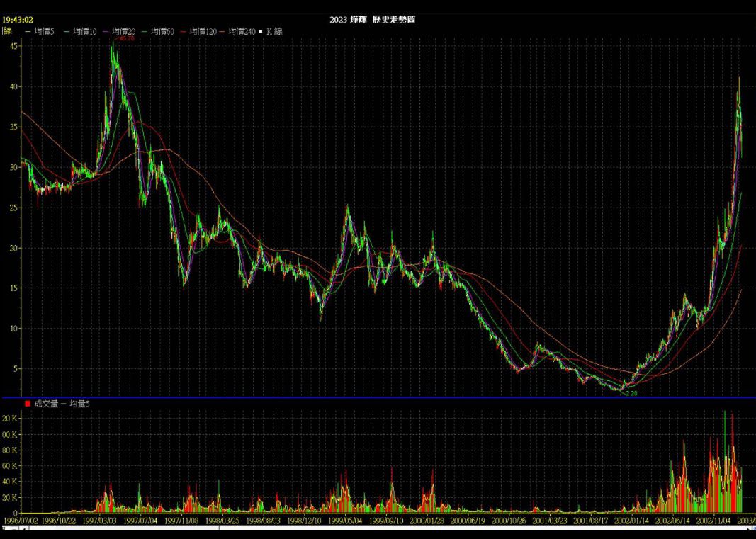Viewport: 756px width, 539px height.
Task: Click the chart title 2023 燁輝 歷史走勢圖
Action: [x=372, y=19]
